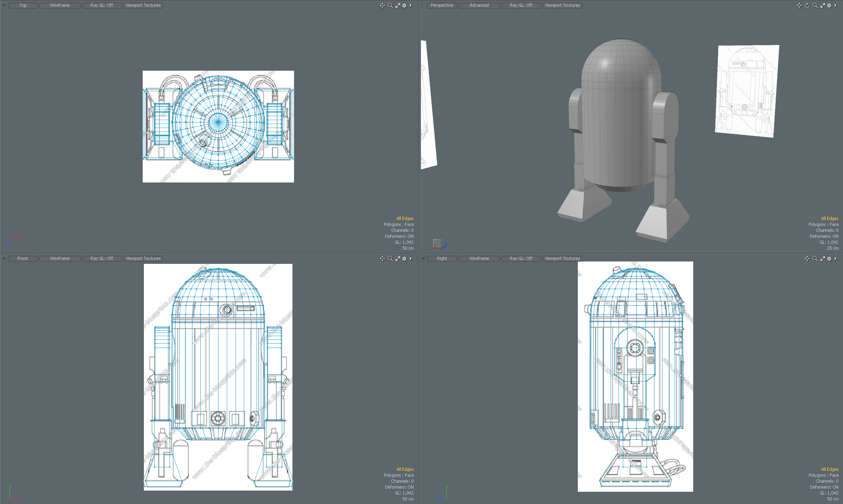Click Ray GL: Off in Right viewport
The width and height of the screenshot is (843, 504).
521,259
